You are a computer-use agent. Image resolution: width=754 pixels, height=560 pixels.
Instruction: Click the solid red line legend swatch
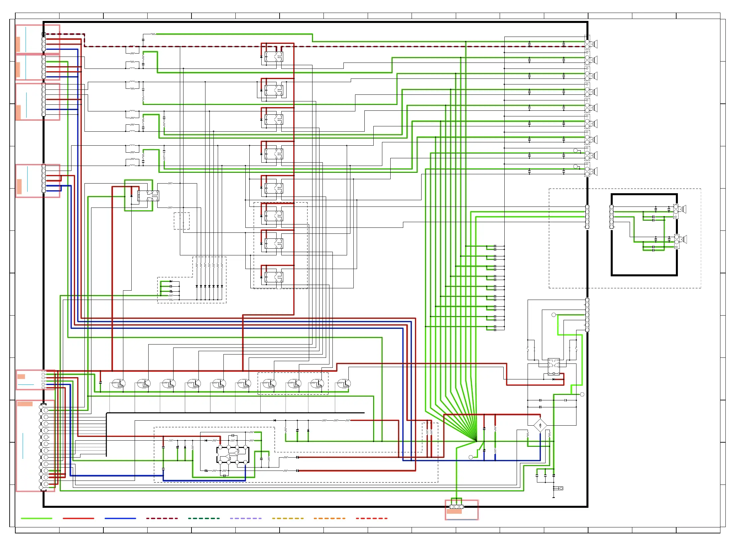[78, 519]
